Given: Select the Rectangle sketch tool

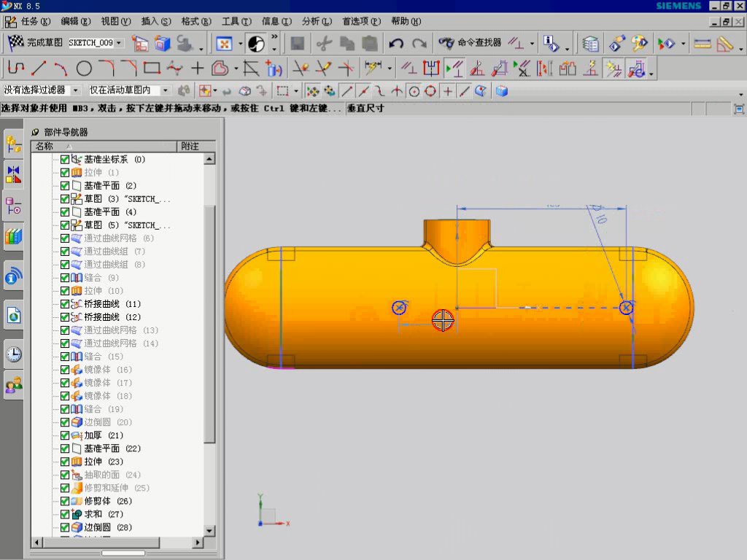Looking at the screenshot, I should pyautogui.click(x=152, y=68).
